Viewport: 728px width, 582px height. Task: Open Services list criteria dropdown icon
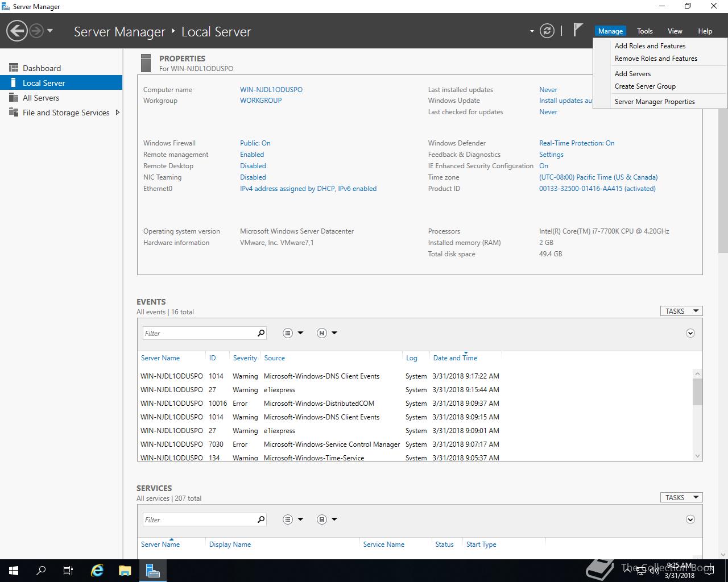[x=293, y=519]
